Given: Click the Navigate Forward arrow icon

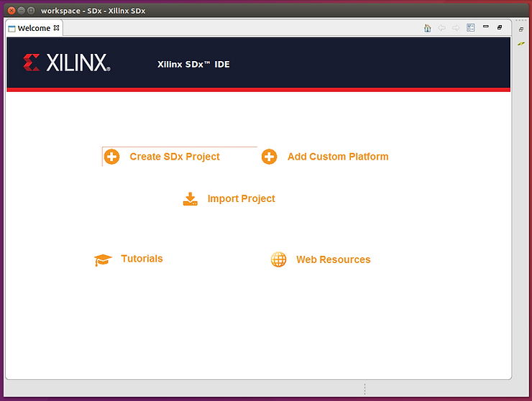Looking at the screenshot, I should click(456, 28).
